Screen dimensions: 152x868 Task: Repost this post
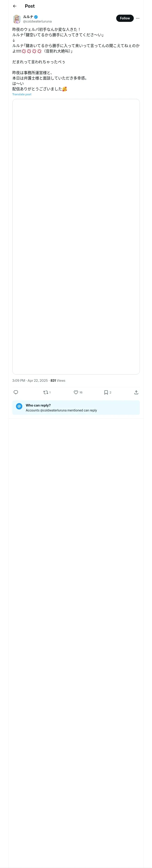coord(46,392)
